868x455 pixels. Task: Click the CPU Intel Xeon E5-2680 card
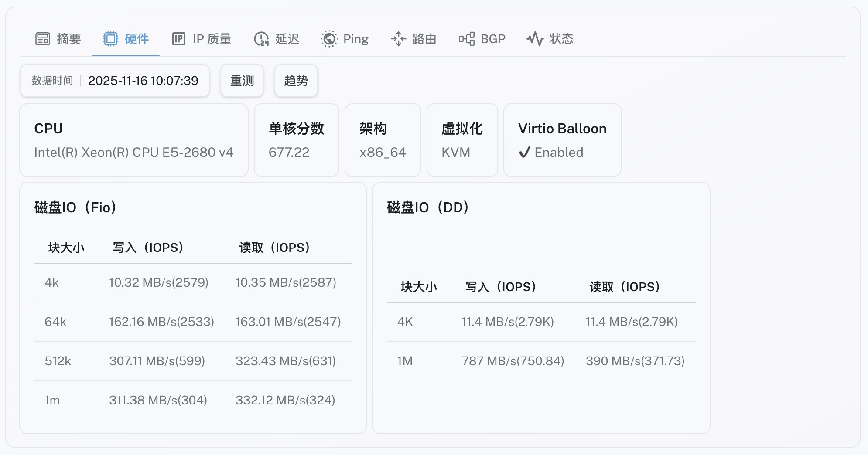pos(133,140)
